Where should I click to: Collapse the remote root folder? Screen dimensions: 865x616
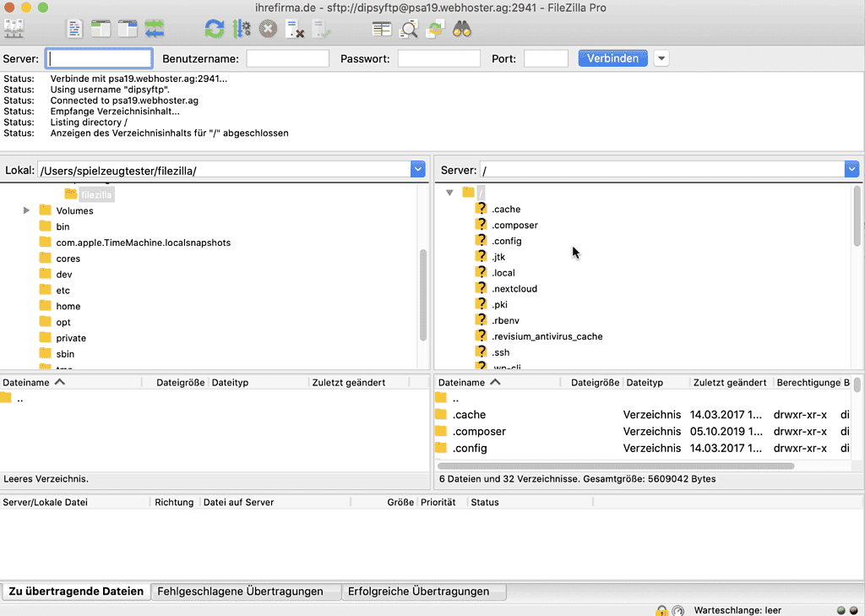pyautogui.click(x=449, y=193)
